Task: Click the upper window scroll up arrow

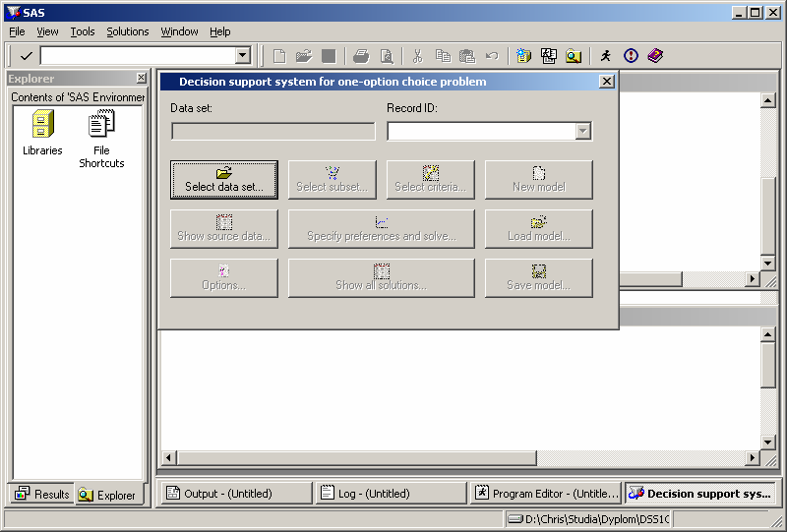Action: click(768, 100)
